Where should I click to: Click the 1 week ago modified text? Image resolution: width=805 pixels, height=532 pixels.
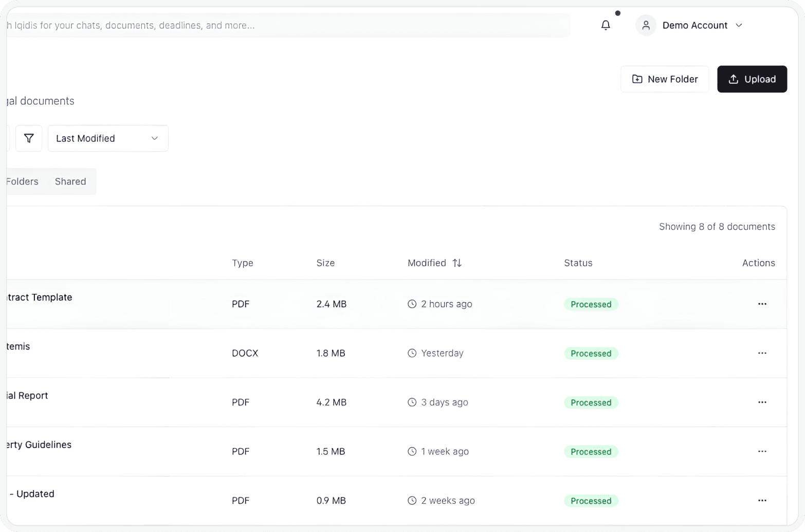[x=445, y=451]
